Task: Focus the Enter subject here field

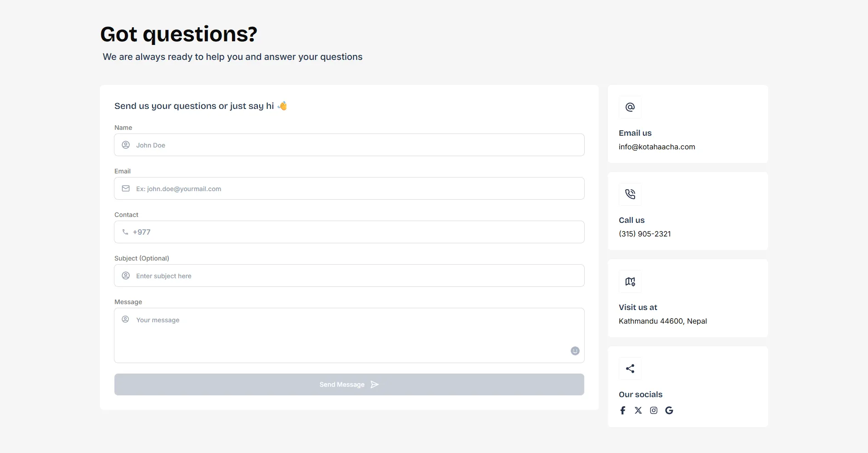Action: point(349,276)
